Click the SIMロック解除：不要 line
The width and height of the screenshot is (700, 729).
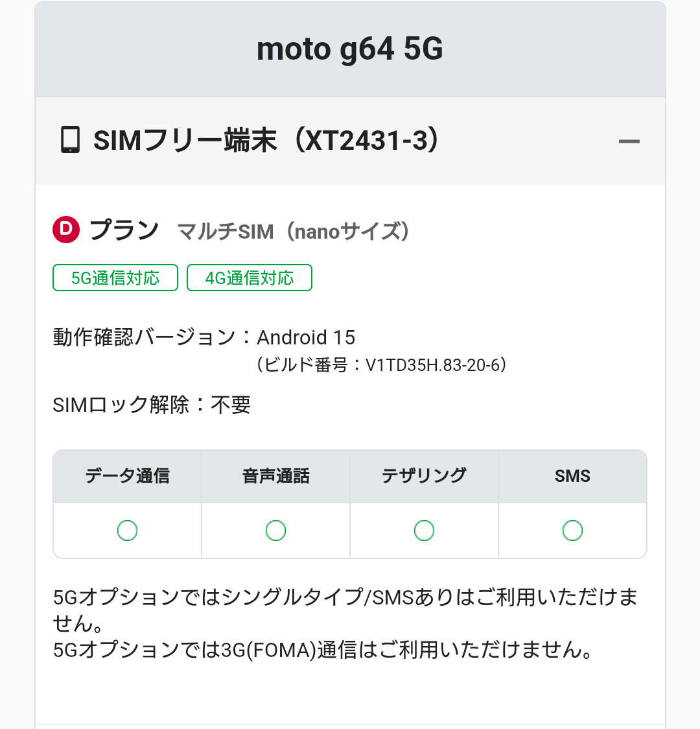(x=152, y=405)
